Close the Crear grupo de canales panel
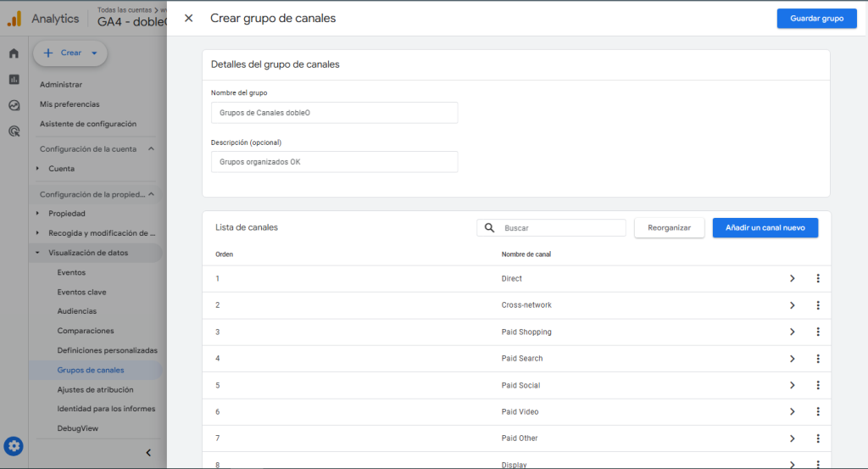Image resolution: width=868 pixels, height=469 pixels. click(188, 18)
